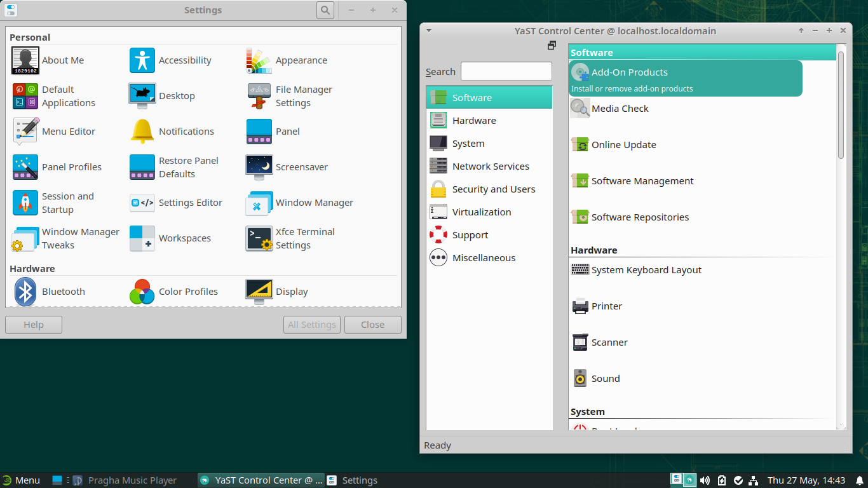This screenshot has width=868, height=488.
Task: Open the Workspaces settings icon
Action: pyautogui.click(x=142, y=238)
